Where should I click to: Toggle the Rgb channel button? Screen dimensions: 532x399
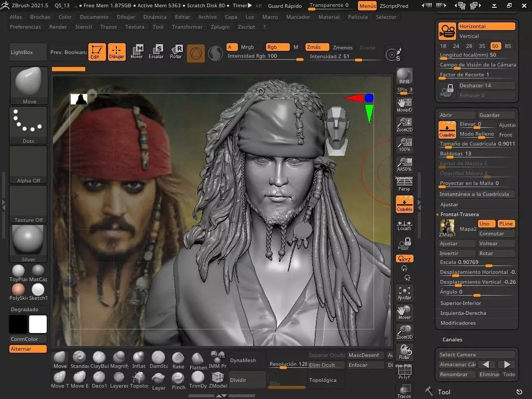coord(277,47)
